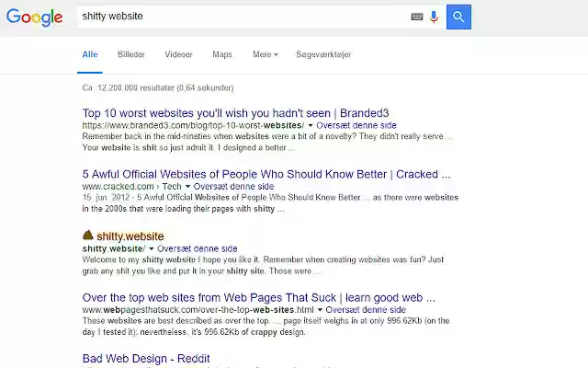Open 'Top 10 worst websites' Branded3 result
This screenshot has height=368, width=588.
235,113
